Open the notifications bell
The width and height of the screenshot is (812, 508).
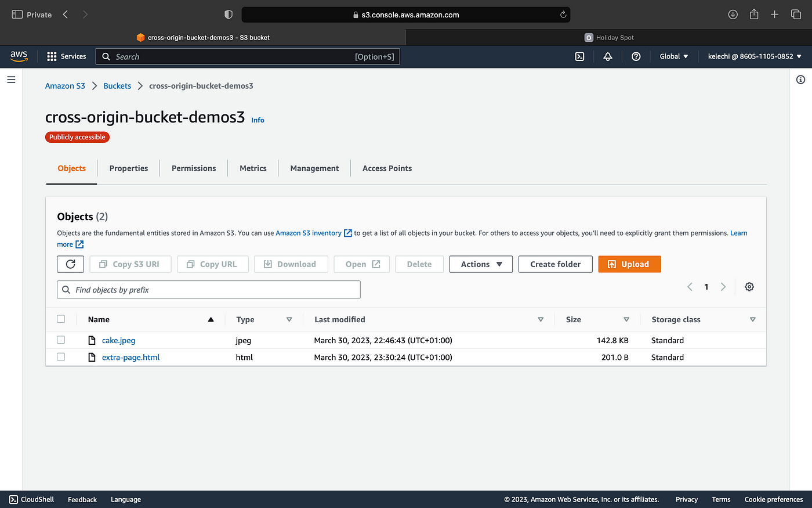(x=608, y=56)
